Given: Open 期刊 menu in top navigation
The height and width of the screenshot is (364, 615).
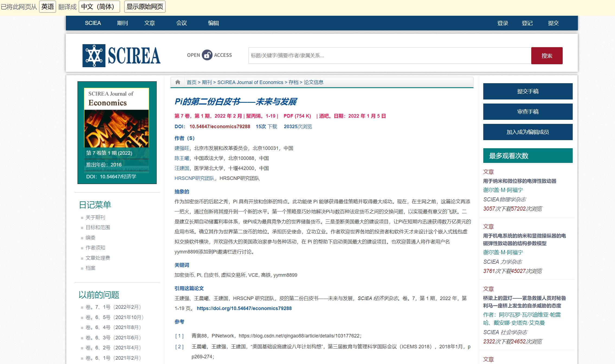Looking at the screenshot, I should point(123,23).
